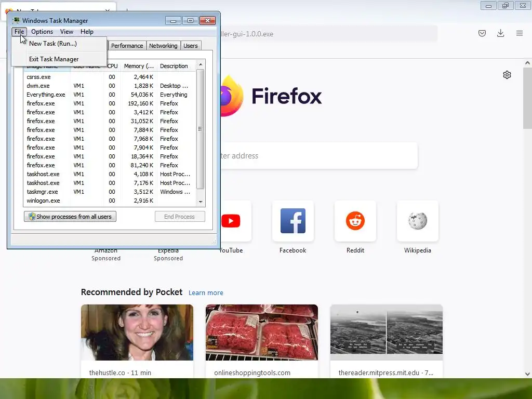This screenshot has width=532, height=399.
Task: Maximize the Task Manager window
Action: (x=190, y=21)
